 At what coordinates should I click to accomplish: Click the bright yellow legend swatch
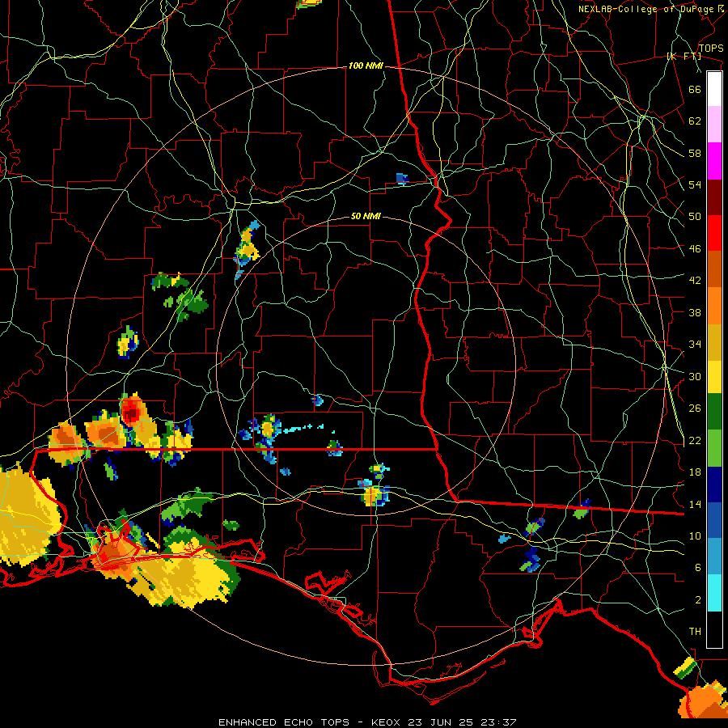click(x=714, y=377)
